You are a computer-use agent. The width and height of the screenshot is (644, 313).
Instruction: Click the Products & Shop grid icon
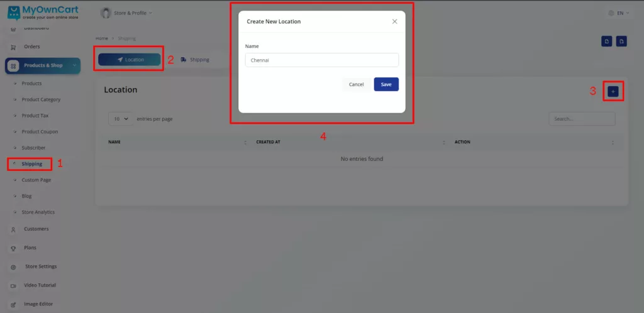pos(14,65)
